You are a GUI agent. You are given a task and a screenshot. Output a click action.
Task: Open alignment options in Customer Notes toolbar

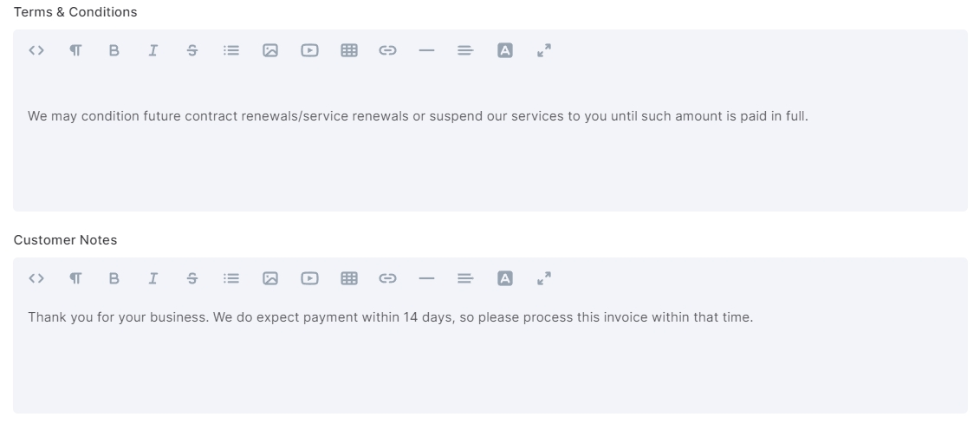point(465,279)
